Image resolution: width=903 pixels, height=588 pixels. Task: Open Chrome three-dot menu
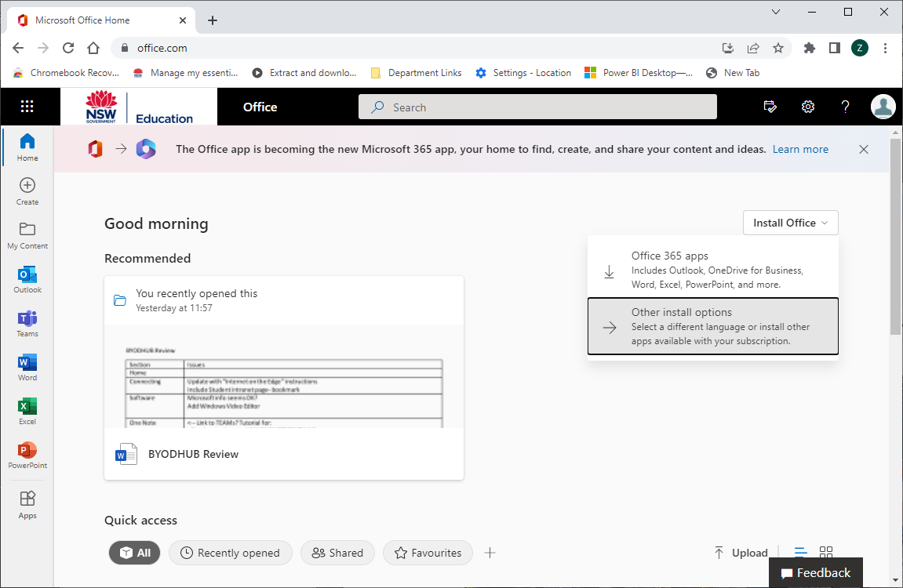pyautogui.click(x=885, y=48)
